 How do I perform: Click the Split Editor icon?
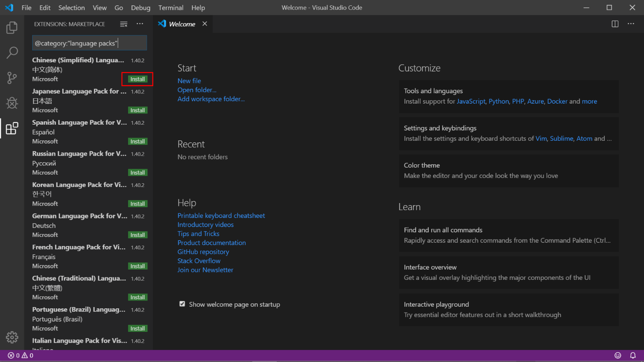coord(615,24)
